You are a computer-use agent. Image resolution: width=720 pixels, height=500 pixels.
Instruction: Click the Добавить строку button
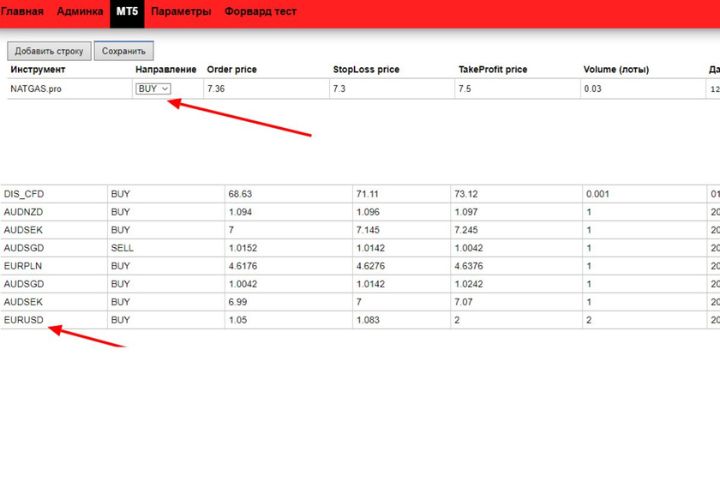(49, 51)
